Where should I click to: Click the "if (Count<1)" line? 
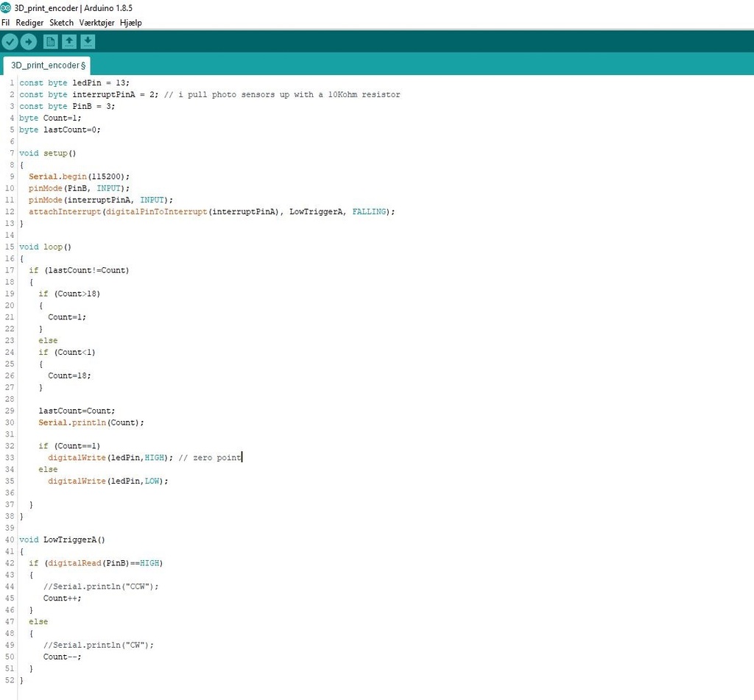[67, 353]
